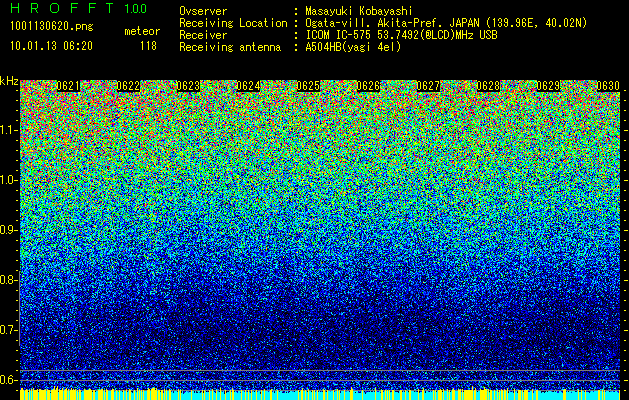The width and height of the screenshot is (629, 400).
Task: Click the Ovserver field label
Action: (203, 11)
